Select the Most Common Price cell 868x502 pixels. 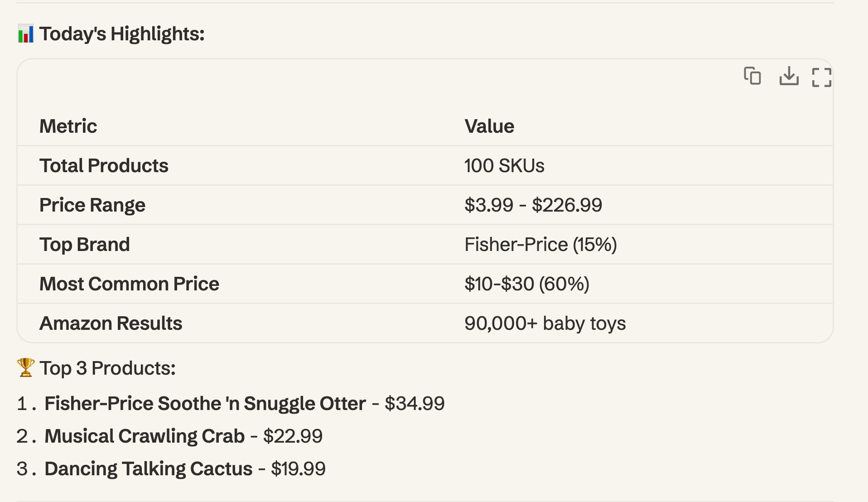click(x=527, y=284)
